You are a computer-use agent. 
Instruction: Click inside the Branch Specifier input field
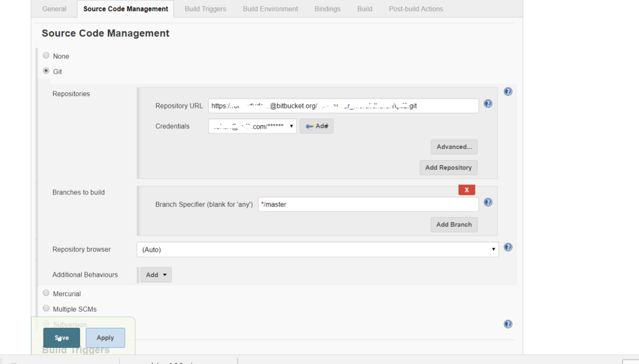pos(368,204)
